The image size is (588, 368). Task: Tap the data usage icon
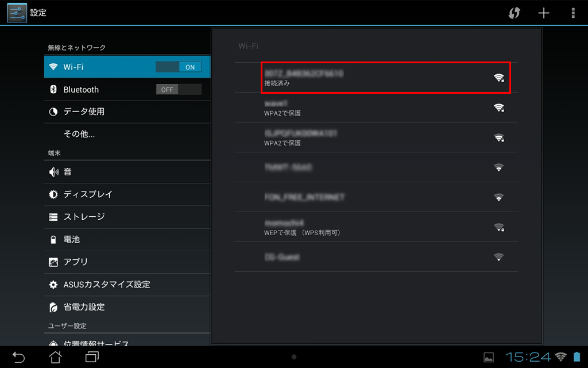pyautogui.click(x=53, y=112)
